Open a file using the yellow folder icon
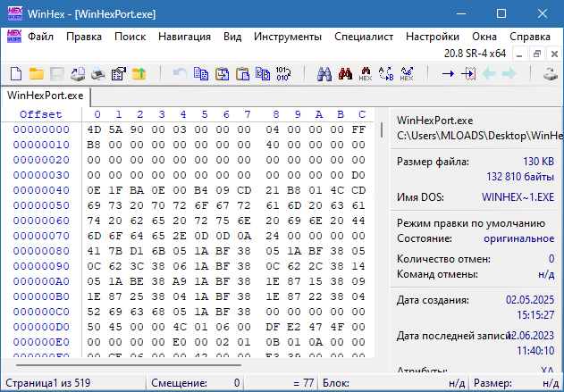The width and height of the screenshot is (564, 392). click(x=37, y=73)
